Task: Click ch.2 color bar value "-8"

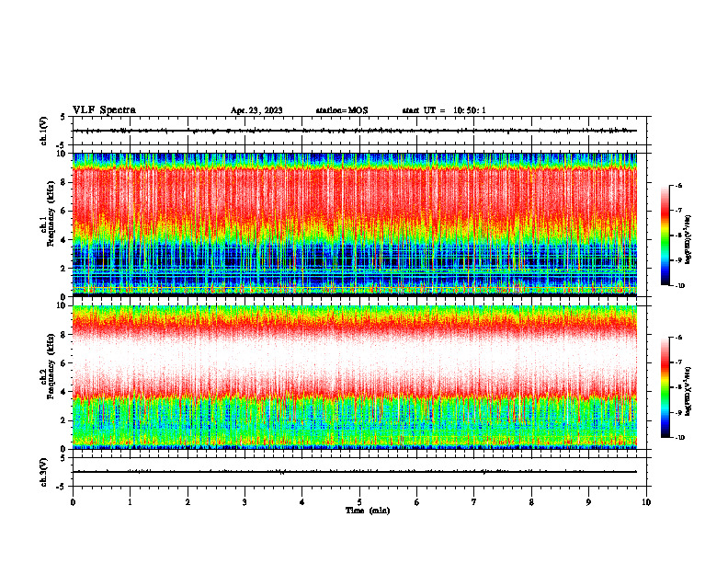Action: tap(678, 387)
